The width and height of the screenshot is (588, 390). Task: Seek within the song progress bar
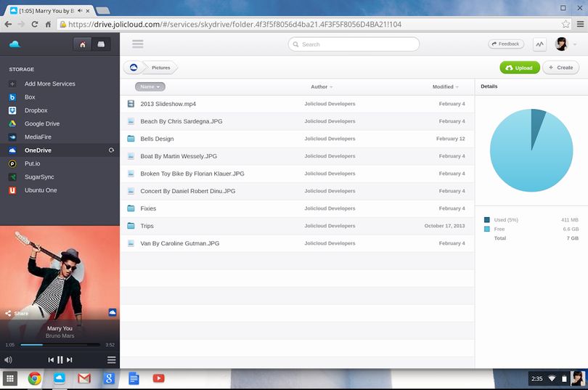click(60, 345)
